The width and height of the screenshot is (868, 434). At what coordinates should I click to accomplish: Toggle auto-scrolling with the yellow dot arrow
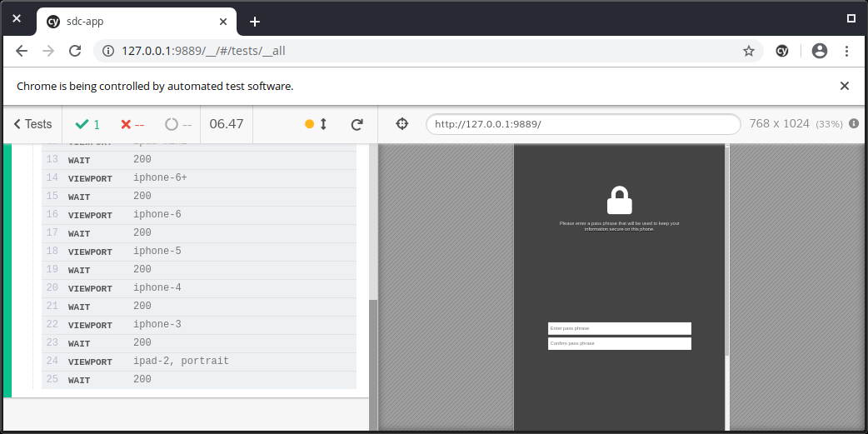coord(317,124)
